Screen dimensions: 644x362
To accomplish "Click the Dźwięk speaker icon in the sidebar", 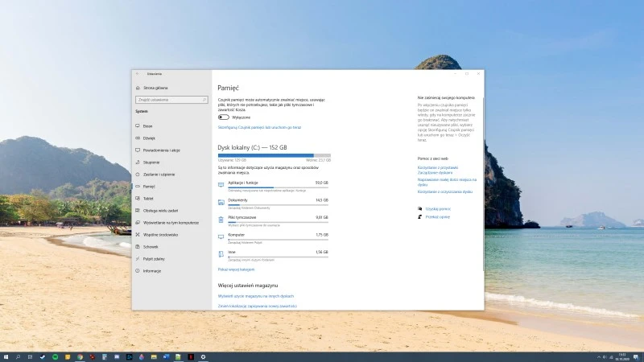I will [138, 138].
